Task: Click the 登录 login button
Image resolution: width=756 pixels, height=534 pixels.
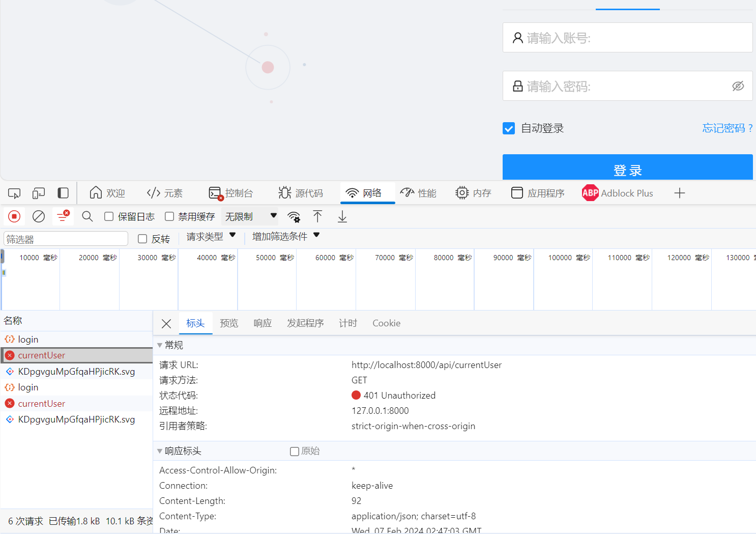Action: click(x=627, y=168)
